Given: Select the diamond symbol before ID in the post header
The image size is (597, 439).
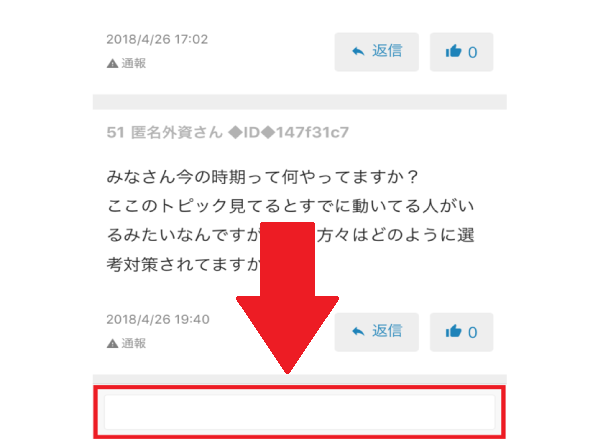Looking at the screenshot, I should [x=235, y=132].
